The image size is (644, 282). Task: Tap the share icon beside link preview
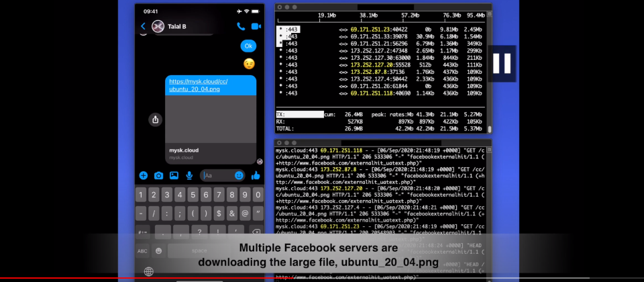point(155,120)
